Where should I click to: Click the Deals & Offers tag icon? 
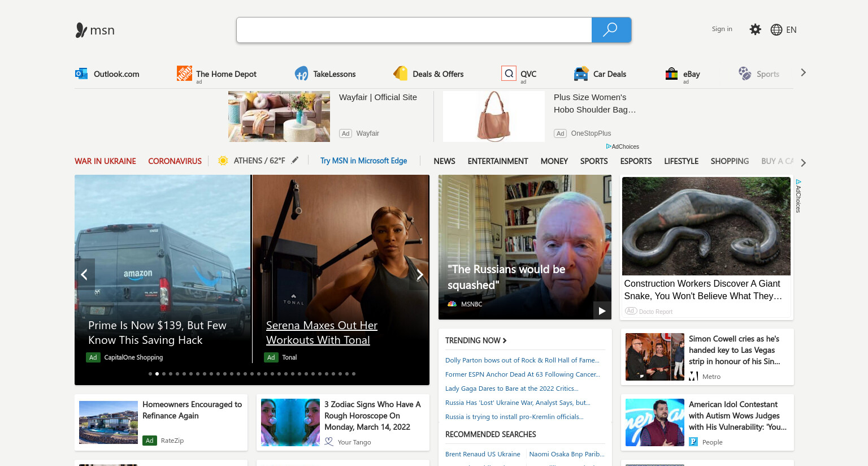401,74
